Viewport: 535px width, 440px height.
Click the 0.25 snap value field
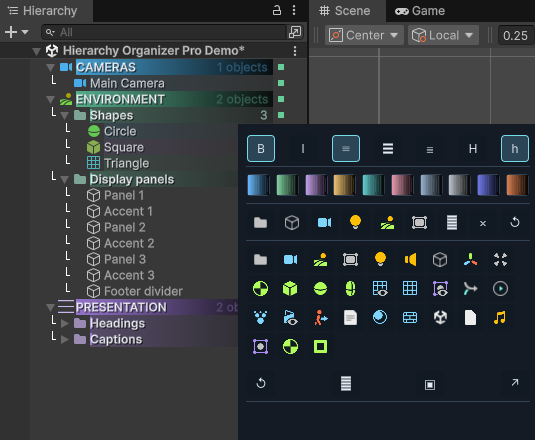(516, 35)
